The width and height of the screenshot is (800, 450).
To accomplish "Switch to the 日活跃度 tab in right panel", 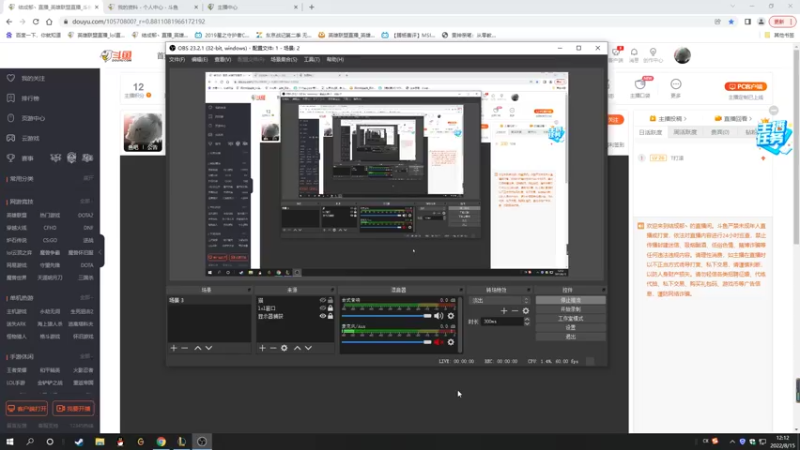I will (650, 132).
